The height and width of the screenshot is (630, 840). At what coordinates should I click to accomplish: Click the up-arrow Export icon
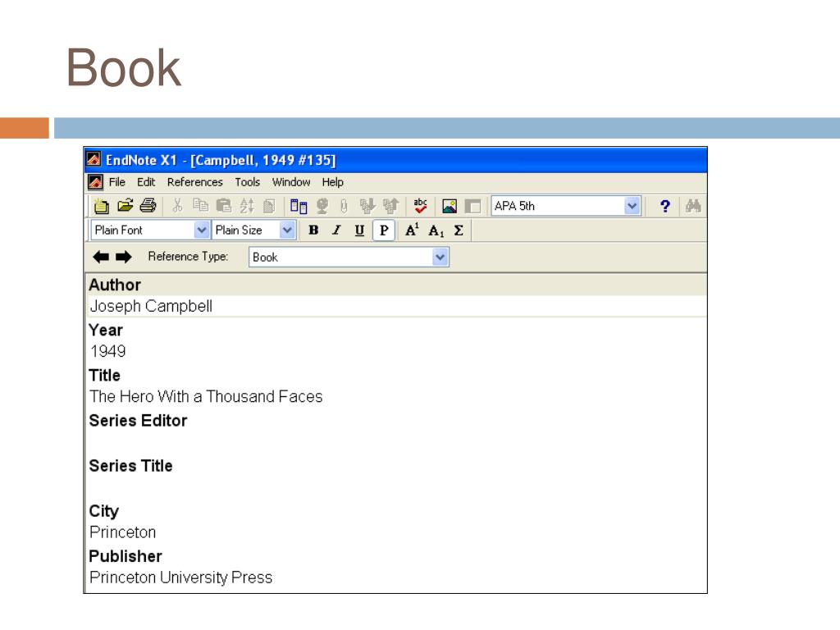click(x=391, y=206)
